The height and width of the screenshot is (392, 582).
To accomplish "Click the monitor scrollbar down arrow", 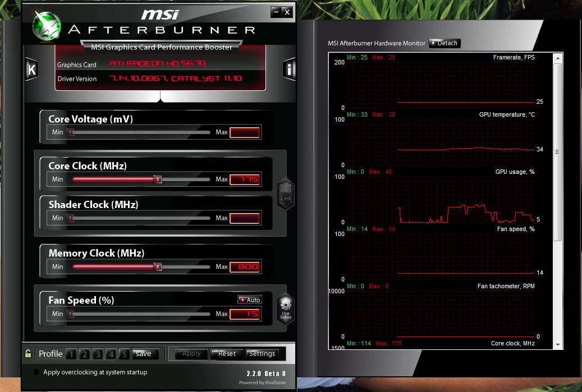I will tap(557, 344).
